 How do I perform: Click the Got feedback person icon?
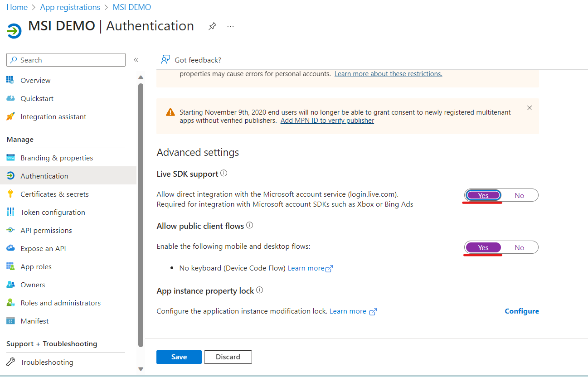pos(165,60)
